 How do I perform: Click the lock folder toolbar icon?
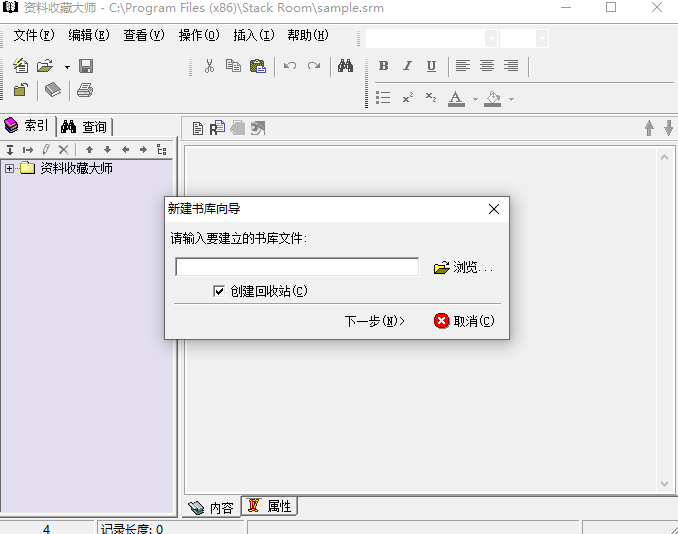pyautogui.click(x=20, y=90)
